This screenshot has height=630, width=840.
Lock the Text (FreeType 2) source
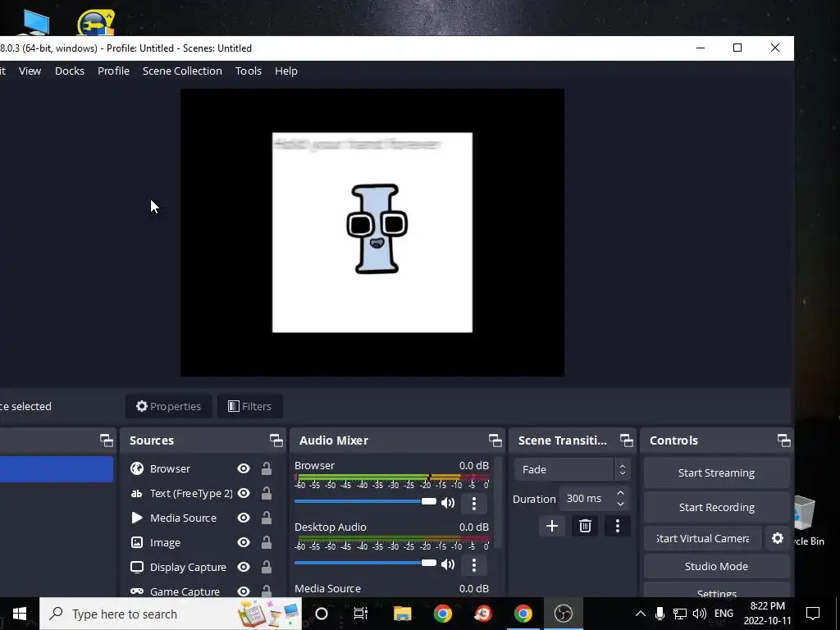[x=267, y=493]
